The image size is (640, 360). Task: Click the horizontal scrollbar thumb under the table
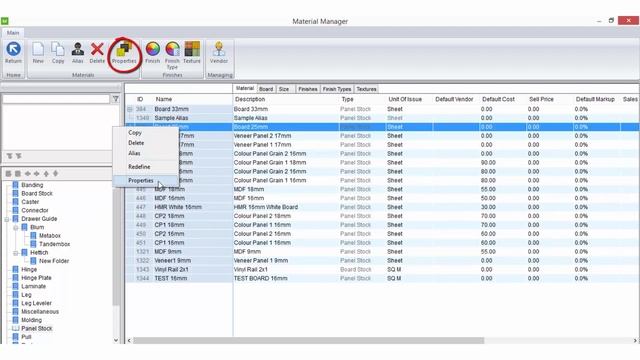coord(309,340)
